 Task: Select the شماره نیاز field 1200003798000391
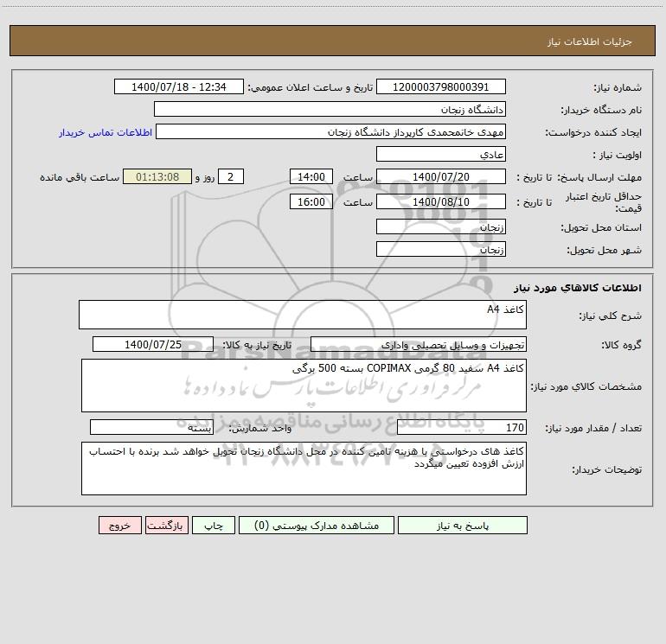(441, 86)
